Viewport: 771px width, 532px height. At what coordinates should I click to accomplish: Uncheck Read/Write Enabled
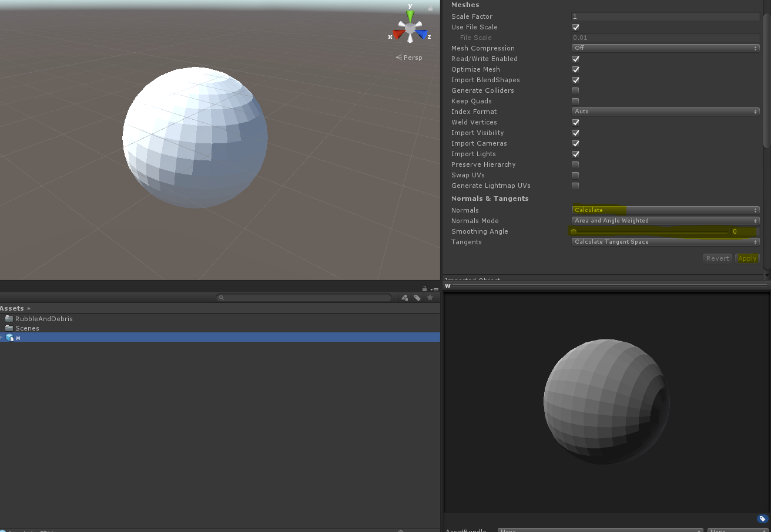click(575, 59)
